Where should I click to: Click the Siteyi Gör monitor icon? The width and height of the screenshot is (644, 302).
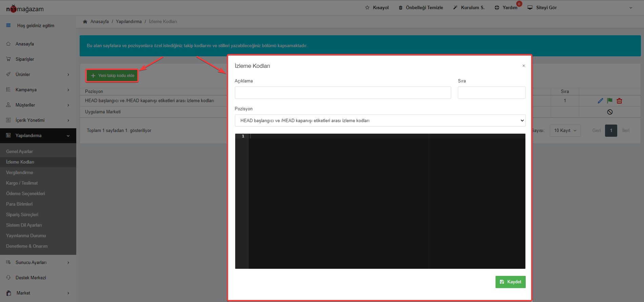(530, 7)
